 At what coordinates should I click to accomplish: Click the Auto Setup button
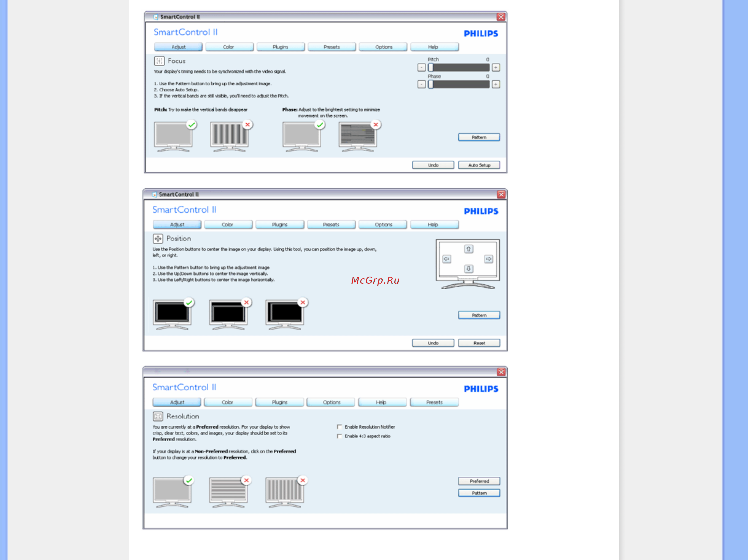click(x=479, y=165)
